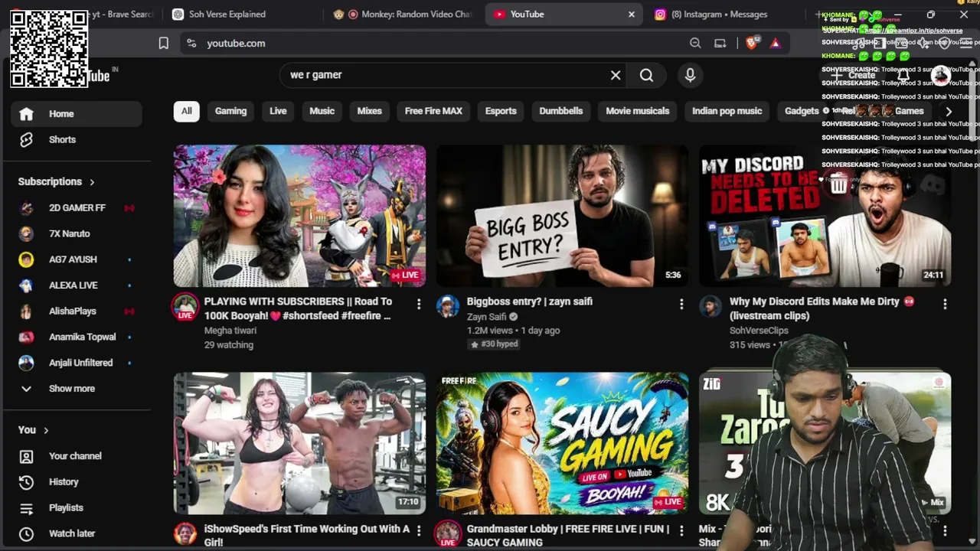
Task: Open options menu for Grandmaster Lobby video
Action: [x=681, y=530]
